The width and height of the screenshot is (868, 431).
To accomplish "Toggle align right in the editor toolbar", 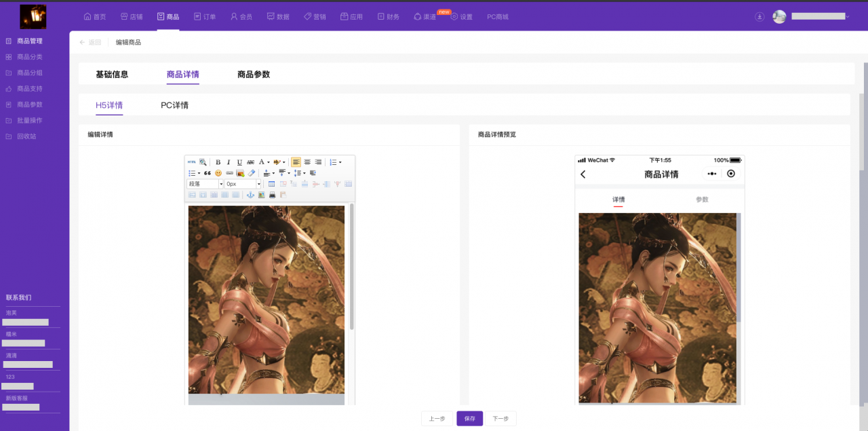I will pos(318,162).
